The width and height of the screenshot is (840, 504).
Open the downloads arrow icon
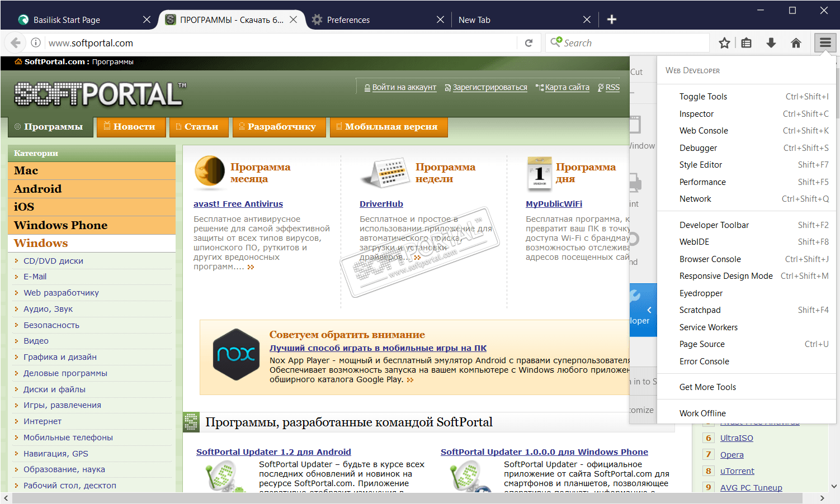coord(771,43)
